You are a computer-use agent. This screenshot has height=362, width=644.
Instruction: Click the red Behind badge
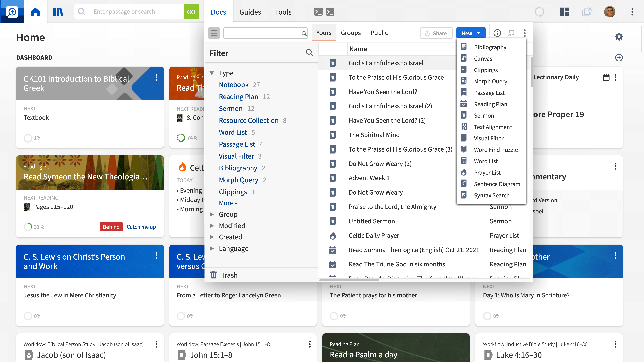pos(111,227)
